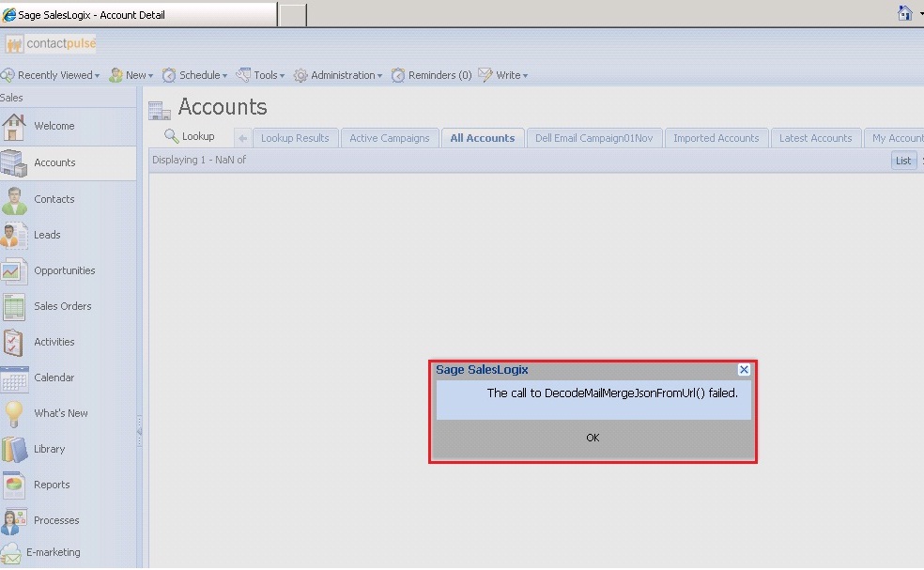Collapse the sidebar using splitter handle
Viewport: 924px width, 570px height.
click(x=139, y=431)
